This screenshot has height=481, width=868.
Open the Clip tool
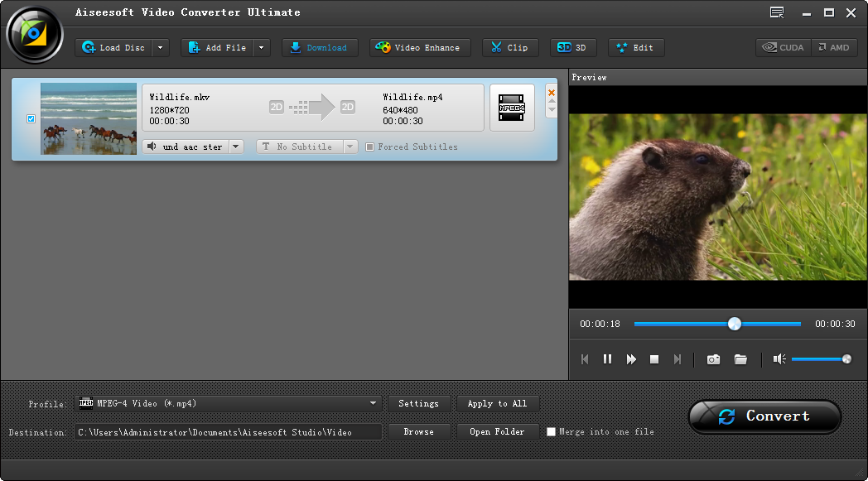(x=510, y=47)
